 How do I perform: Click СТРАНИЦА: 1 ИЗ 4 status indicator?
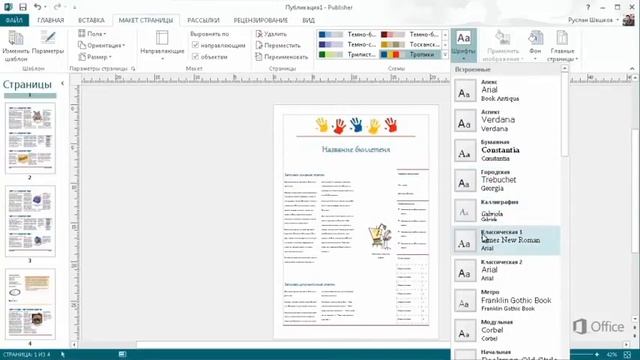pyautogui.click(x=27, y=355)
